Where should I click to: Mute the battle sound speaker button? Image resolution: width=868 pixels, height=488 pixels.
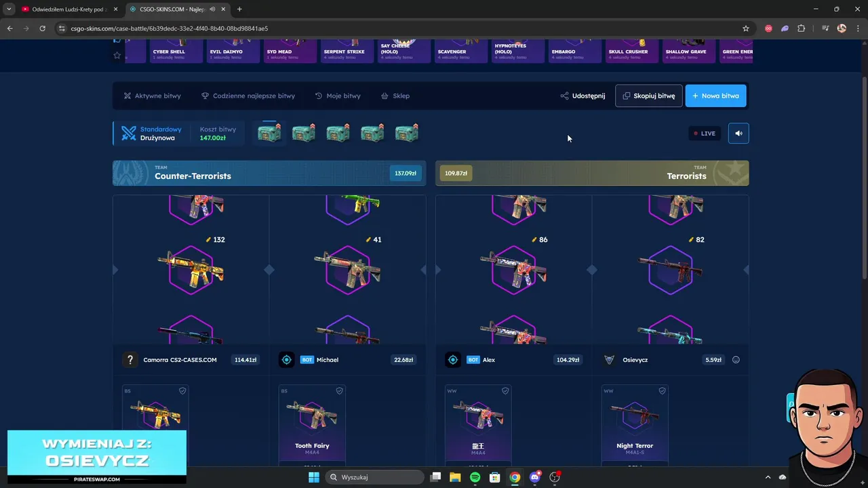pos(738,134)
